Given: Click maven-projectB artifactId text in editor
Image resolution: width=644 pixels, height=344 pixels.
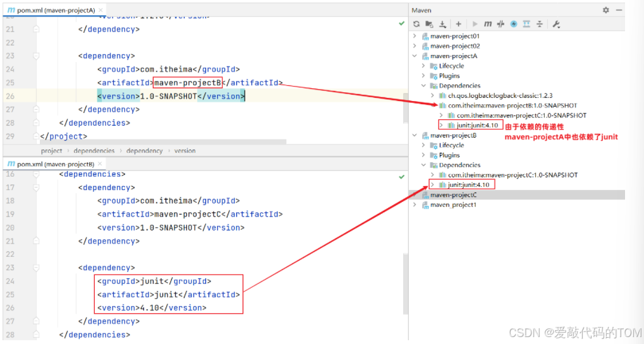Looking at the screenshot, I should click(x=188, y=83).
